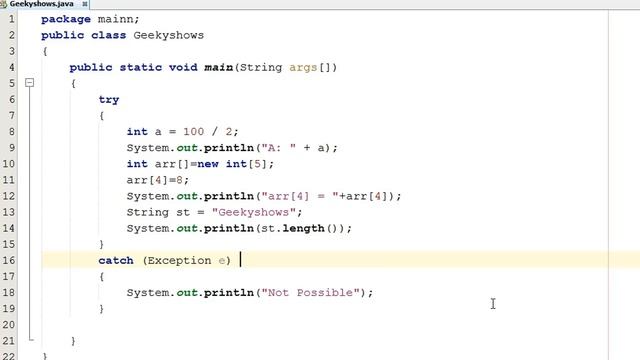Click 'String st' declaration on line 13
Image resolution: width=640 pixels, height=360 pixels.
coord(158,212)
